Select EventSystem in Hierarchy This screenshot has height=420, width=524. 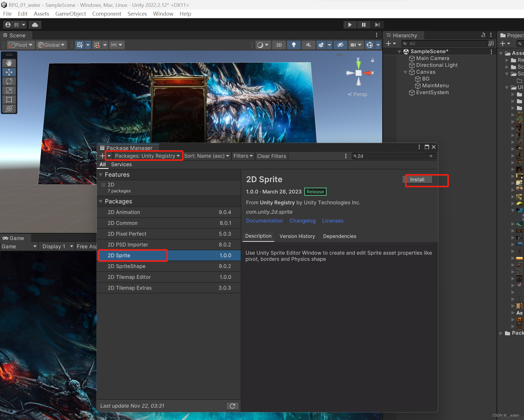pyautogui.click(x=432, y=92)
